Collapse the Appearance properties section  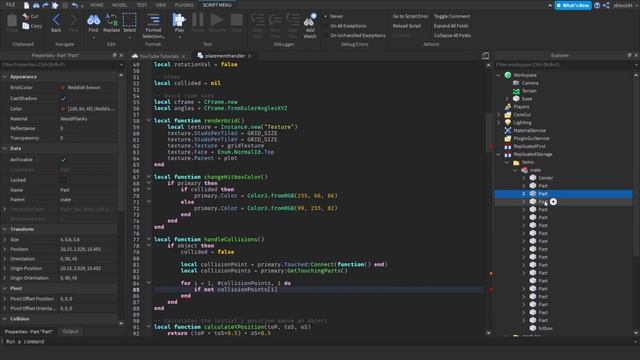pyautogui.click(x=4, y=77)
